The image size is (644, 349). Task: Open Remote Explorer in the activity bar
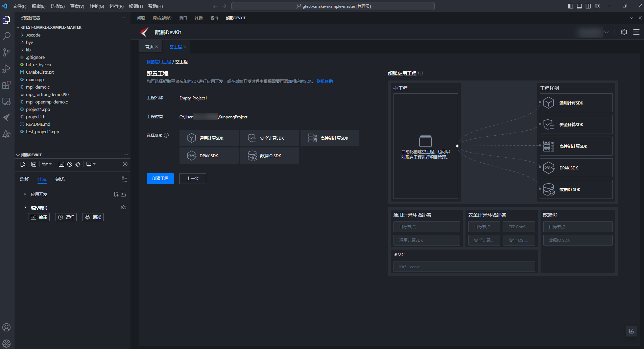(x=6, y=101)
